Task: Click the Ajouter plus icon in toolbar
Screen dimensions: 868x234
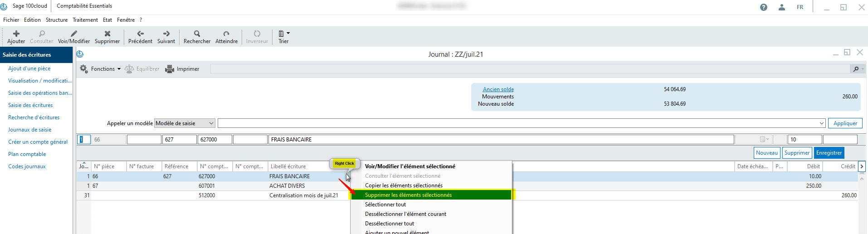Action: point(16,34)
